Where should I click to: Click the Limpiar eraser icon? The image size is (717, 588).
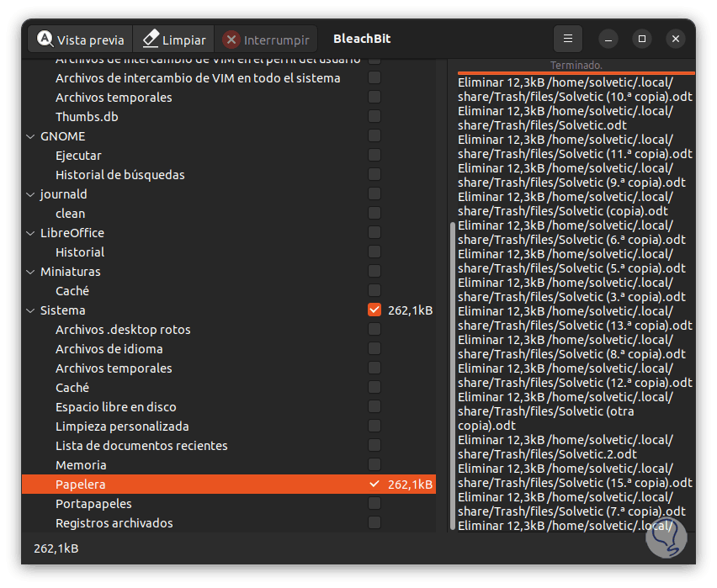pyautogui.click(x=151, y=39)
